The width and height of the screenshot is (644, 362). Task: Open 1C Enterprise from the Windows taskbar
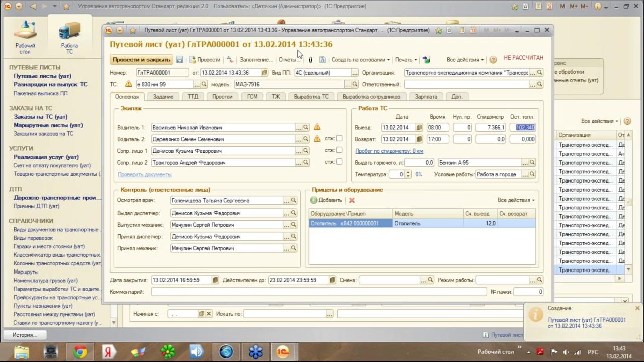283,351
